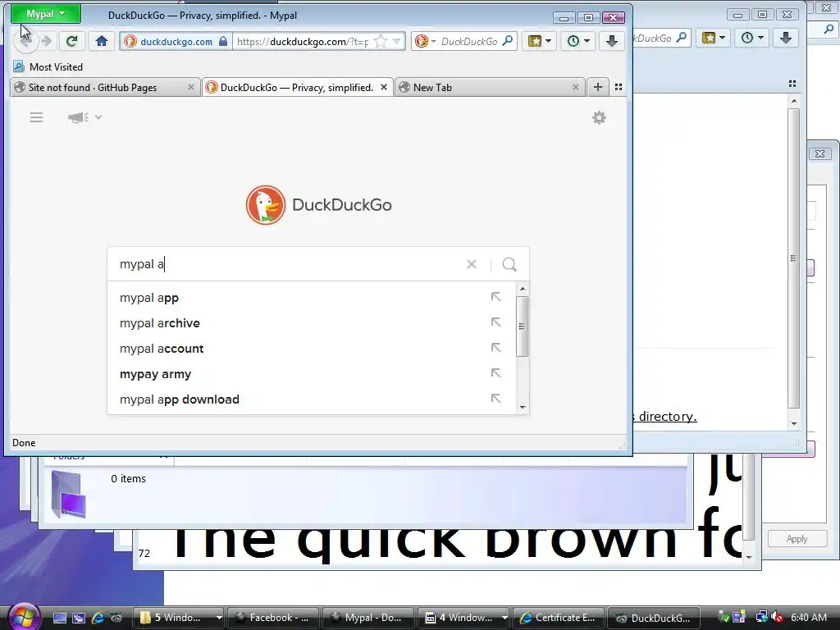The height and width of the screenshot is (630, 840).
Task: Open the URL history dropdown arrow
Action: [x=396, y=41]
